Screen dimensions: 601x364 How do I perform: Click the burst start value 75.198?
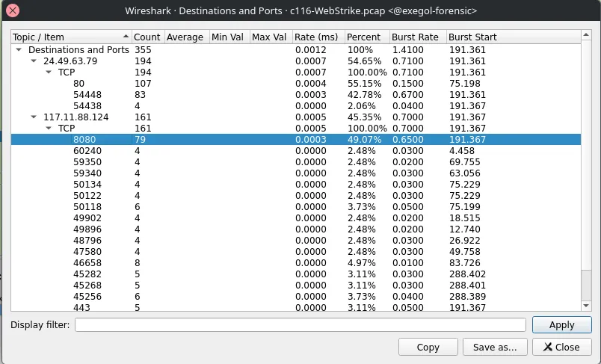tap(464, 84)
